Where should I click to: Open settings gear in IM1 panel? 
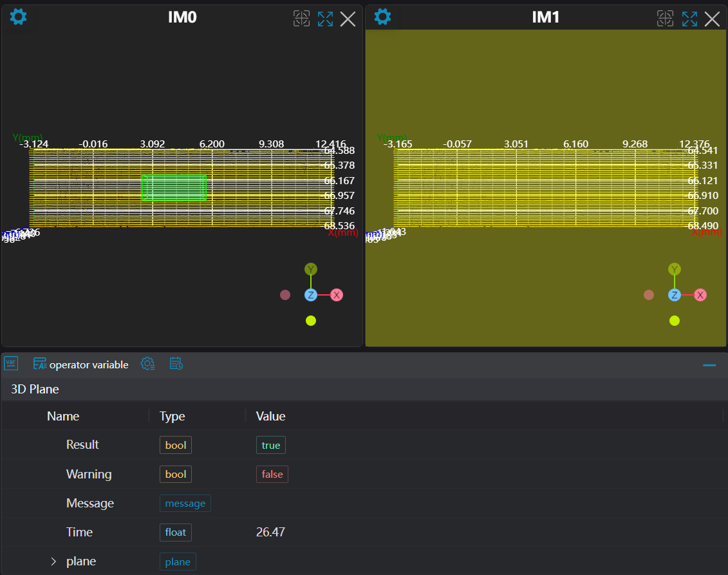coord(383,17)
